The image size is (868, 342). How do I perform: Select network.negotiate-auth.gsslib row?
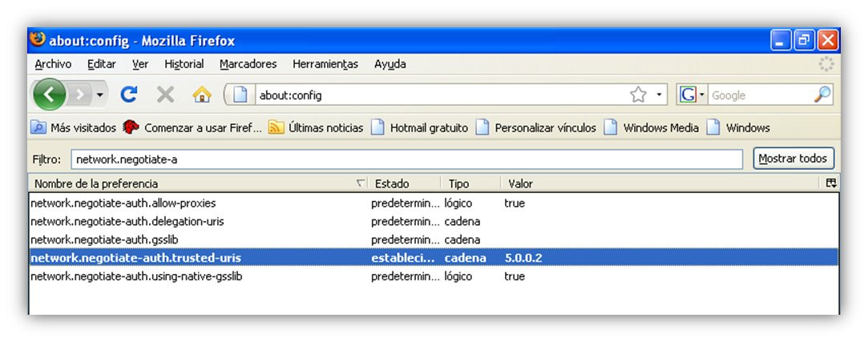coord(434,239)
